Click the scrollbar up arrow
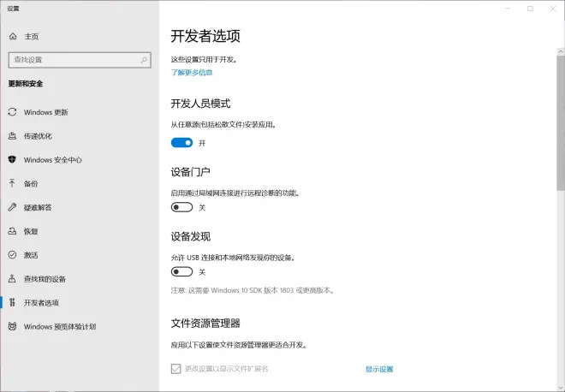565x392 pixels. (561, 52)
